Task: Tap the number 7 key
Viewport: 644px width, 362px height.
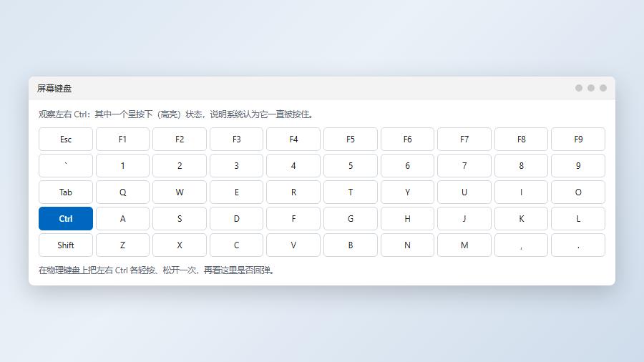Action: [x=464, y=166]
